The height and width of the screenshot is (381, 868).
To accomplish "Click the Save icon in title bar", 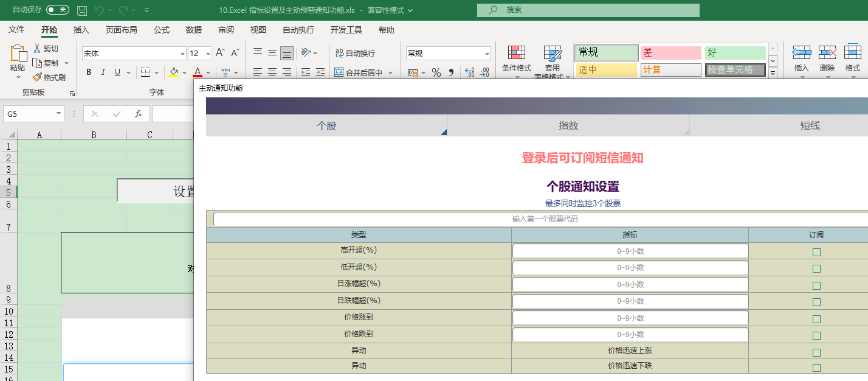I will click(x=82, y=10).
